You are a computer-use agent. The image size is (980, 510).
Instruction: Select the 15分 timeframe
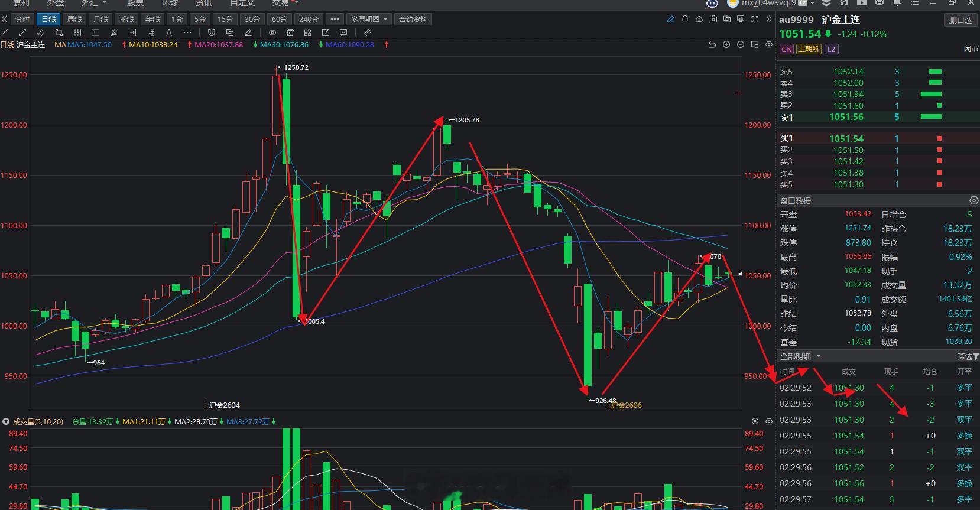(x=225, y=20)
